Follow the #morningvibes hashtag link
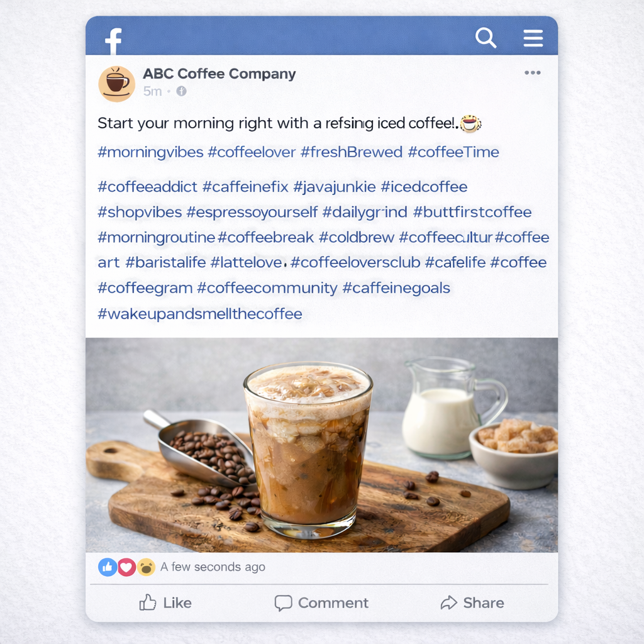The width and height of the screenshot is (644, 644). [x=150, y=152]
